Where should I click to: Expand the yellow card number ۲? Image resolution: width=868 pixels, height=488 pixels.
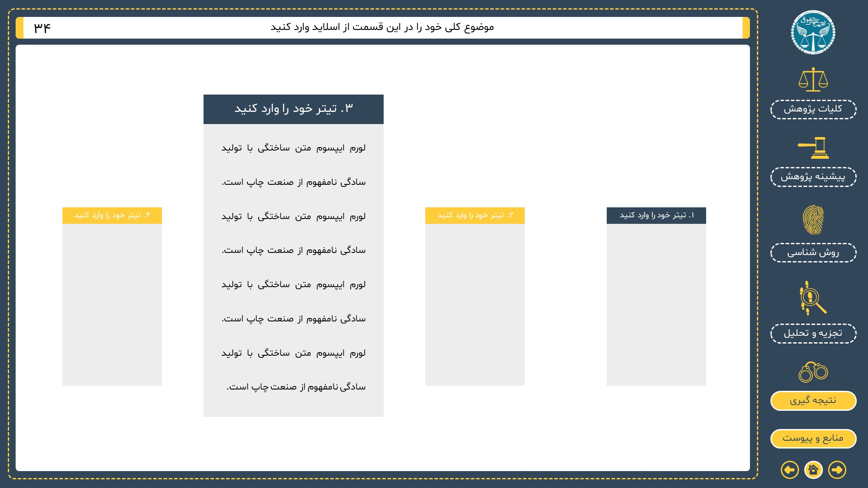click(475, 216)
